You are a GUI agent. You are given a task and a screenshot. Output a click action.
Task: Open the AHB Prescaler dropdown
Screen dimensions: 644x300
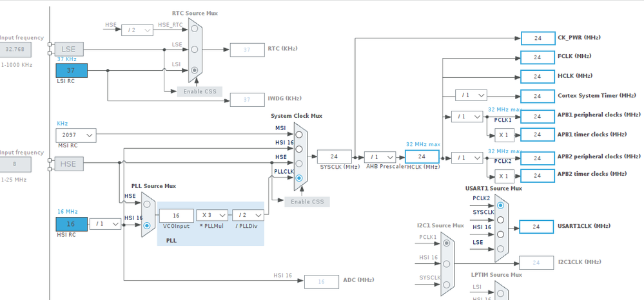tap(380, 157)
